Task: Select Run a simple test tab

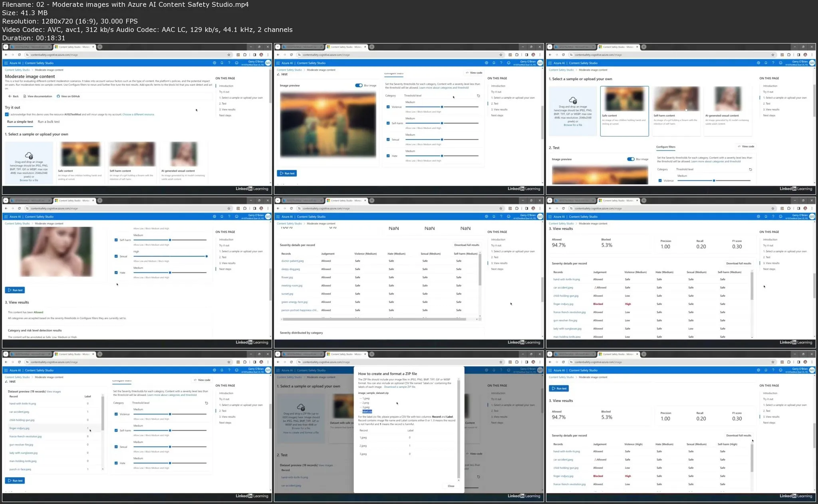Action: pos(20,122)
